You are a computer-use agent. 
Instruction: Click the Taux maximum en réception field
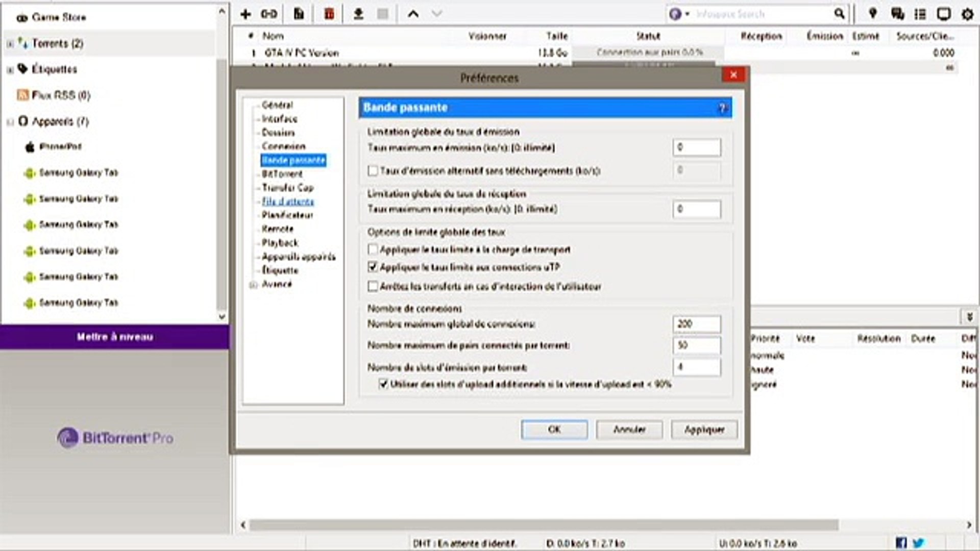tap(697, 209)
